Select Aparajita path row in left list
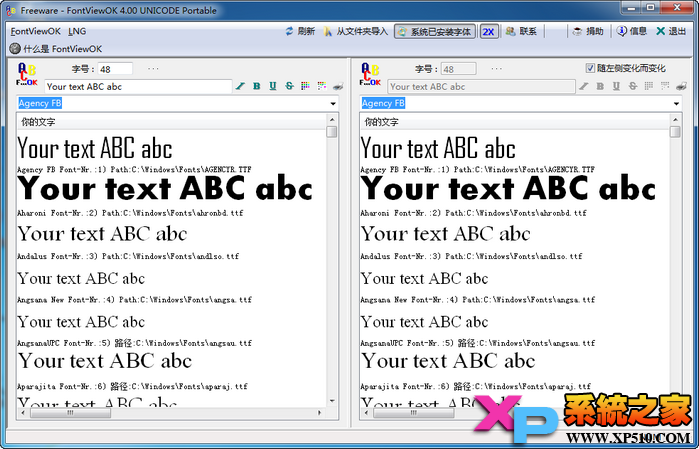 pyautogui.click(x=132, y=386)
